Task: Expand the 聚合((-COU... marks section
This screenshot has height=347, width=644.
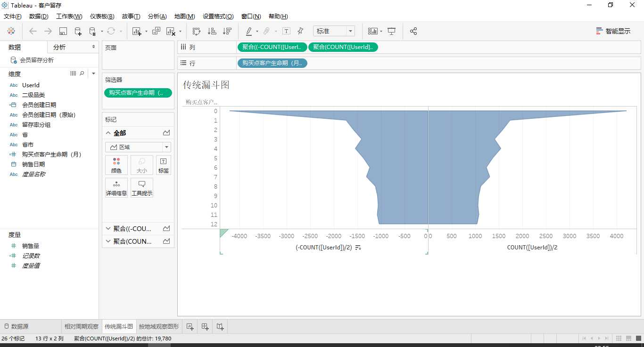Action: (x=108, y=229)
